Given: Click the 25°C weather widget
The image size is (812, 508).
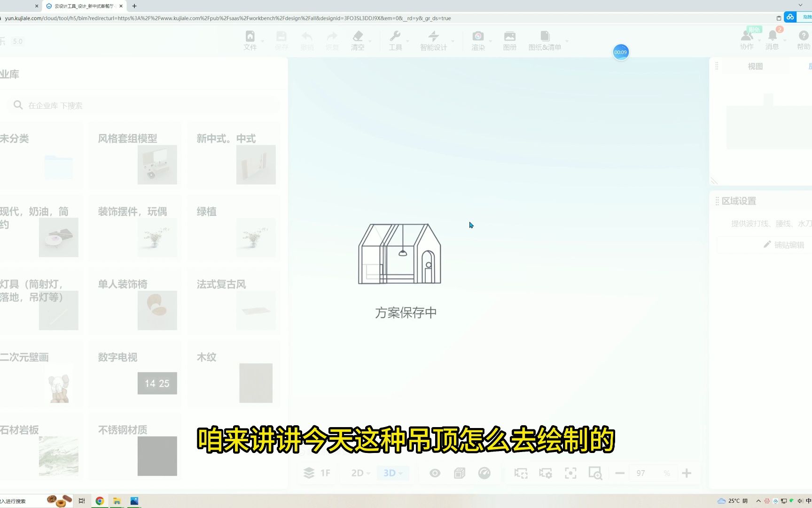Looking at the screenshot, I should point(733,501).
